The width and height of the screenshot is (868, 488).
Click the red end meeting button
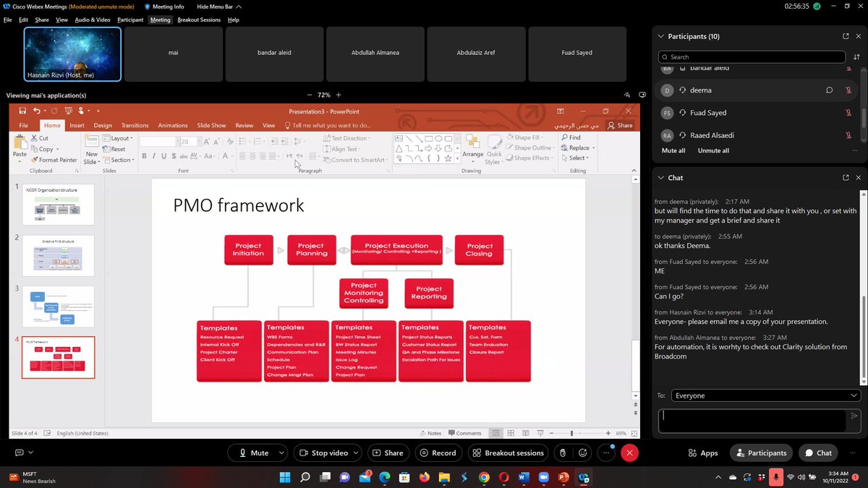click(629, 453)
